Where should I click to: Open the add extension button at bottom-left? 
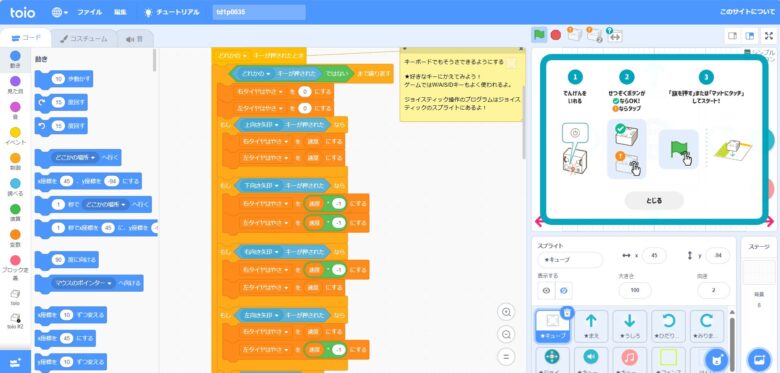(x=15, y=362)
